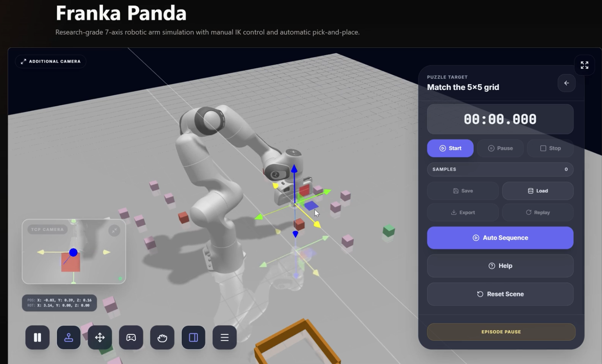The image size is (602, 364).
Task: Select the orange bin frame
Action: pyautogui.click(x=298, y=343)
